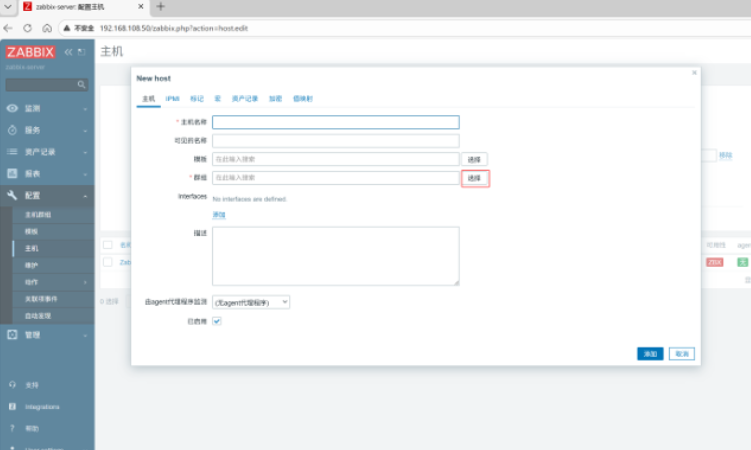Toggle the 已启用 checkbox

(217, 321)
